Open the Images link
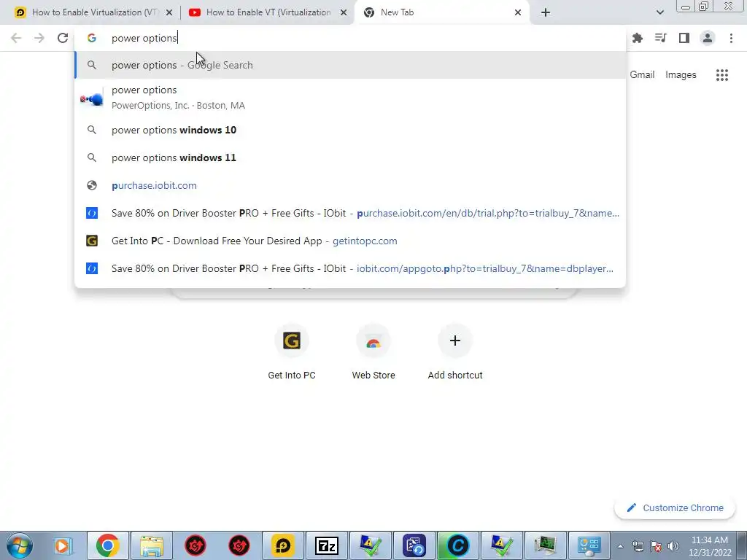This screenshot has width=747, height=560. coord(681,75)
